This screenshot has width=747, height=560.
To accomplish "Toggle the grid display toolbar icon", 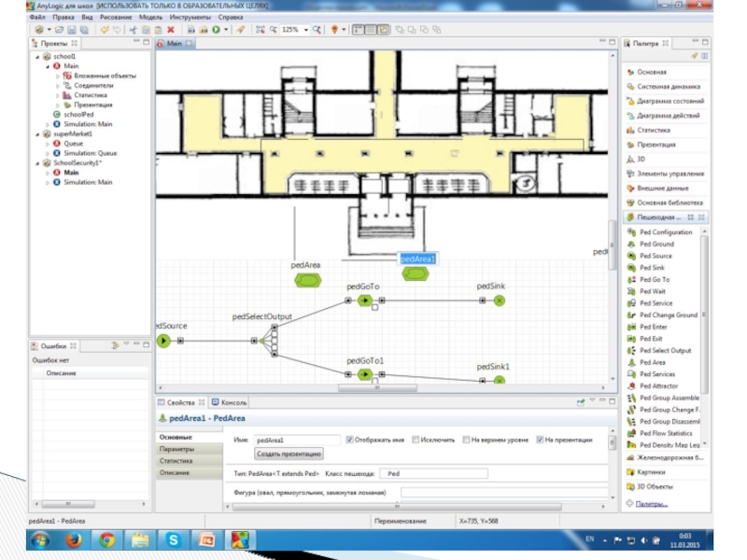I will pyautogui.click(x=371, y=30).
